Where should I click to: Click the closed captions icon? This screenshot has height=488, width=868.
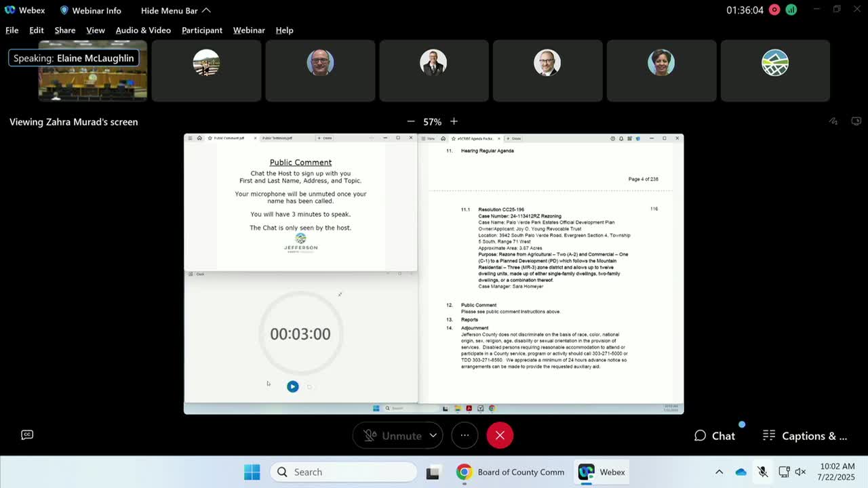pos(27,435)
